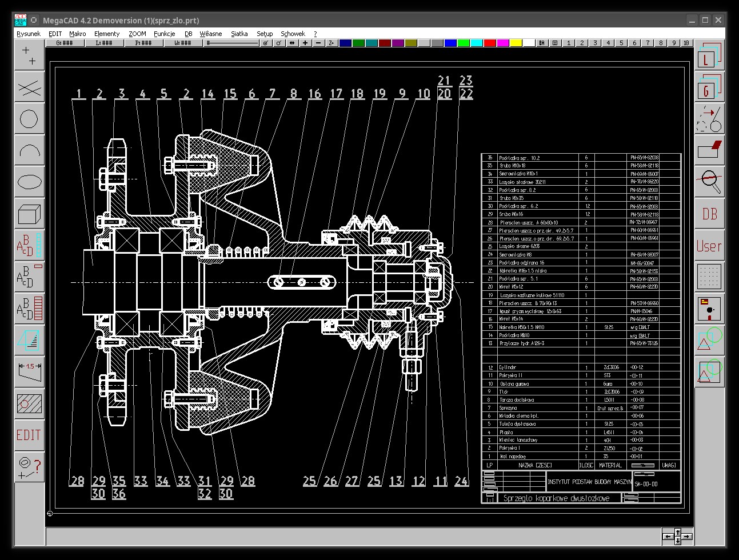Screen dimensions: 739x560
Task: Toggle the dotted grid display icon
Action: (709, 277)
